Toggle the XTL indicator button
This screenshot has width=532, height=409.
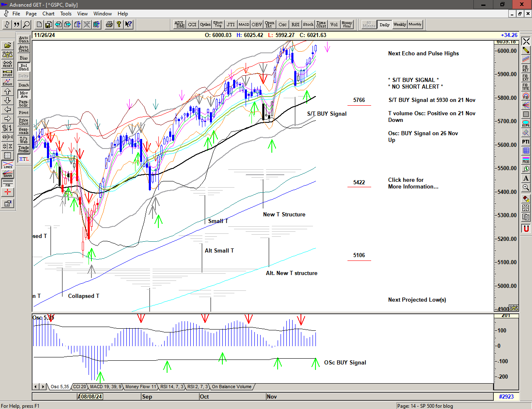point(24,159)
